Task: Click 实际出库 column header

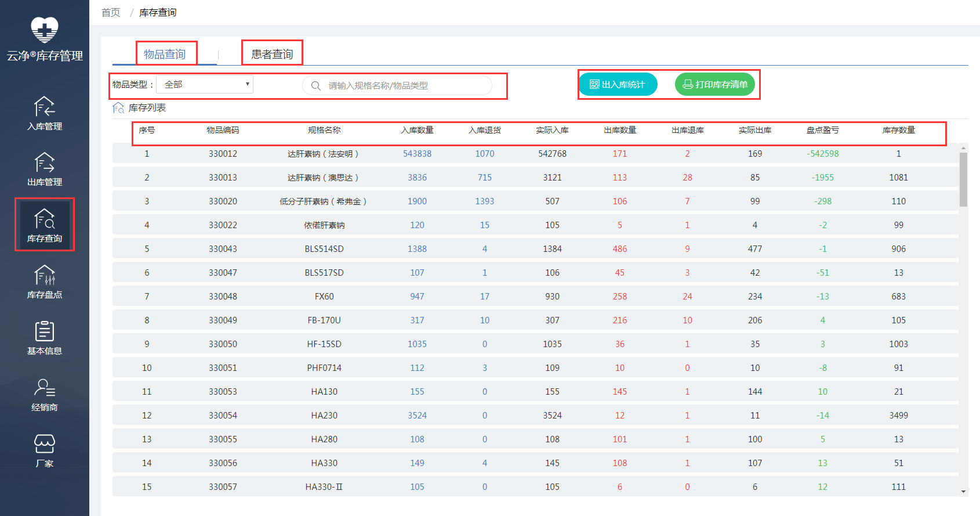Action: point(755,130)
